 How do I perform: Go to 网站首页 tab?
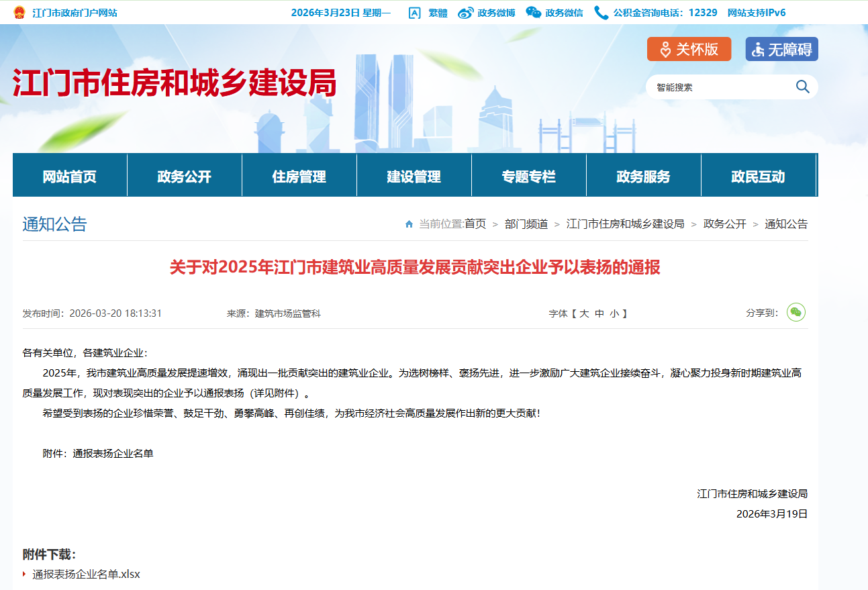pyautogui.click(x=69, y=177)
